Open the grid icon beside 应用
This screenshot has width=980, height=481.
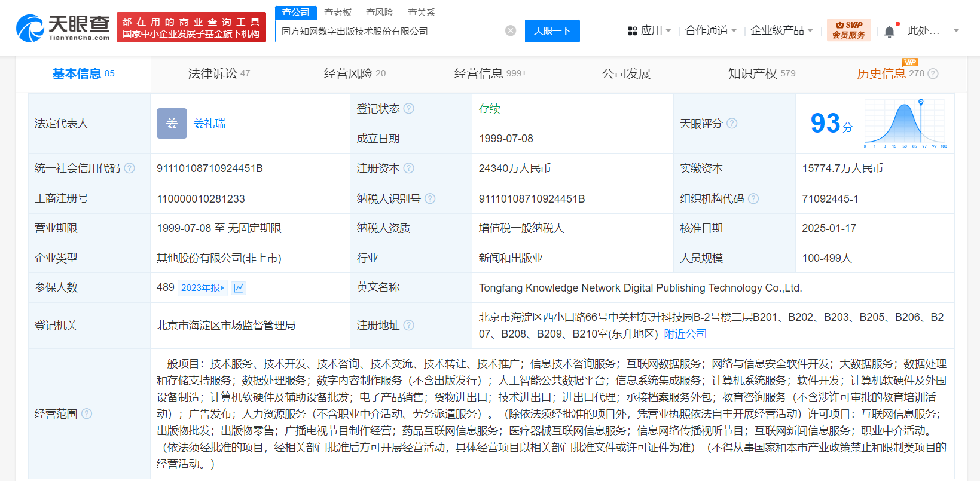[x=632, y=30]
